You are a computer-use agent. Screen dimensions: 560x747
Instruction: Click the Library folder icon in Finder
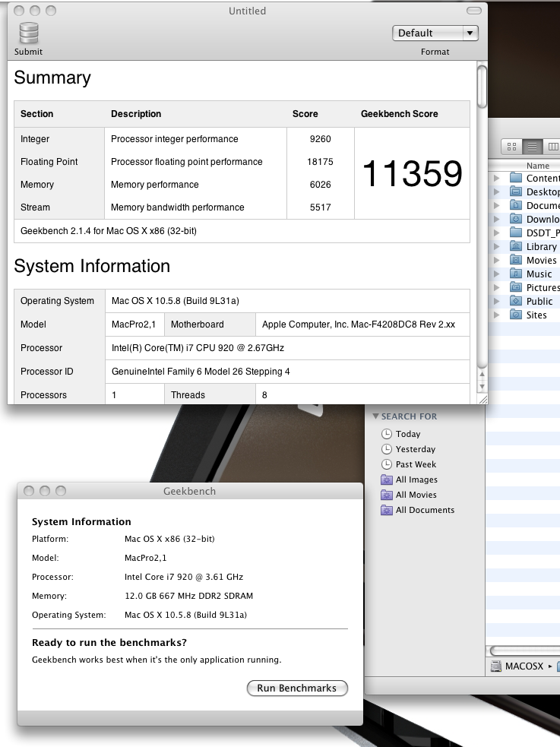(x=516, y=246)
